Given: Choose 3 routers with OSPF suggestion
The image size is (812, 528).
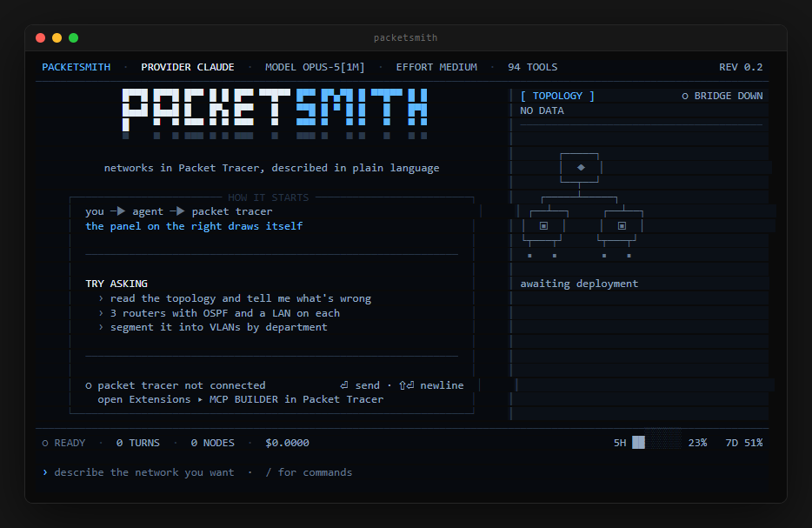Looking at the screenshot, I should click(x=225, y=313).
